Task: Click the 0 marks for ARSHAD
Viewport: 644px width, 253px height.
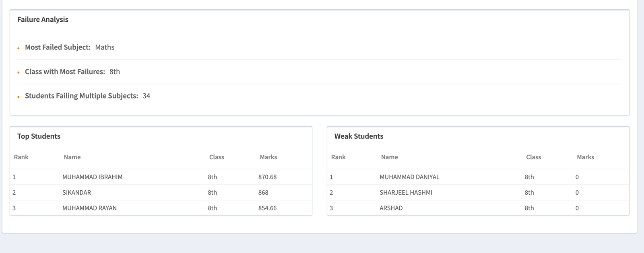Action: click(577, 208)
